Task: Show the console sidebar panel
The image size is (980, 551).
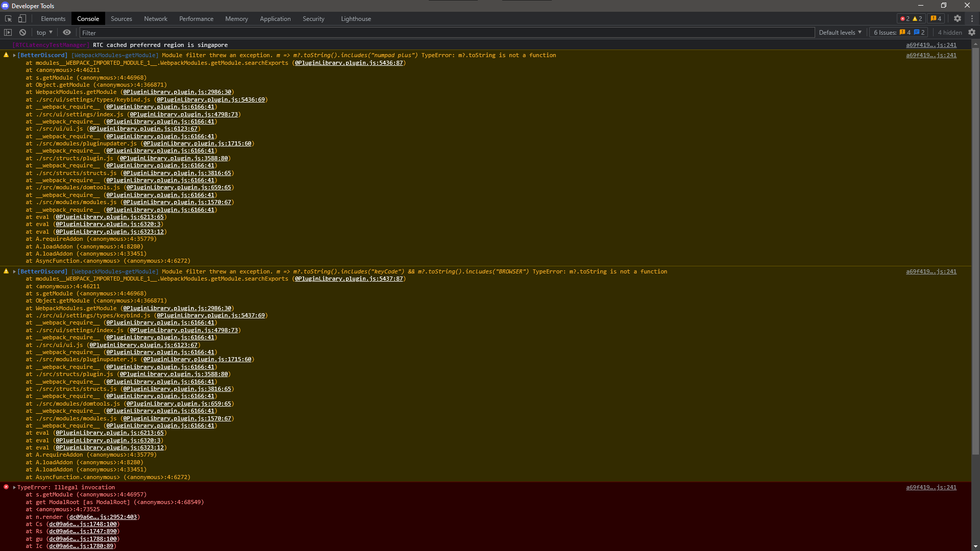Action: point(8,33)
